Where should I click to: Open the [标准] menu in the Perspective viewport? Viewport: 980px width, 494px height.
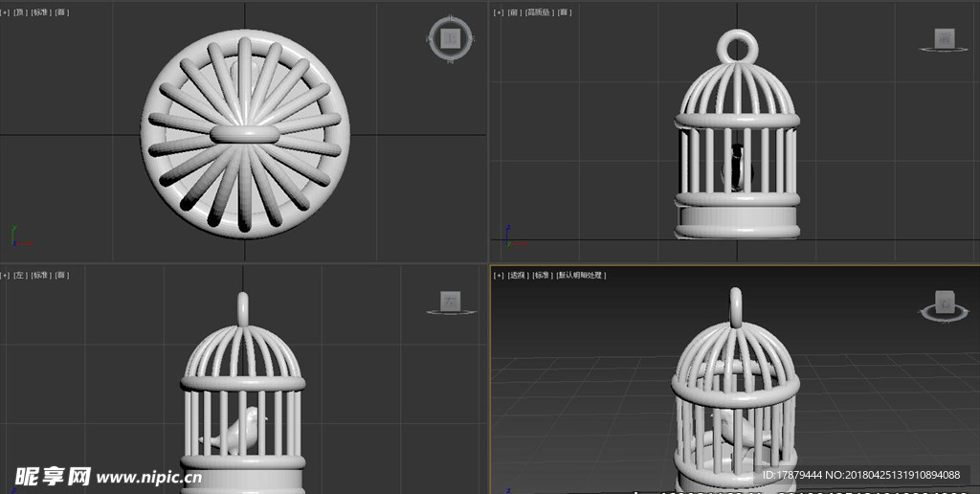(x=541, y=276)
